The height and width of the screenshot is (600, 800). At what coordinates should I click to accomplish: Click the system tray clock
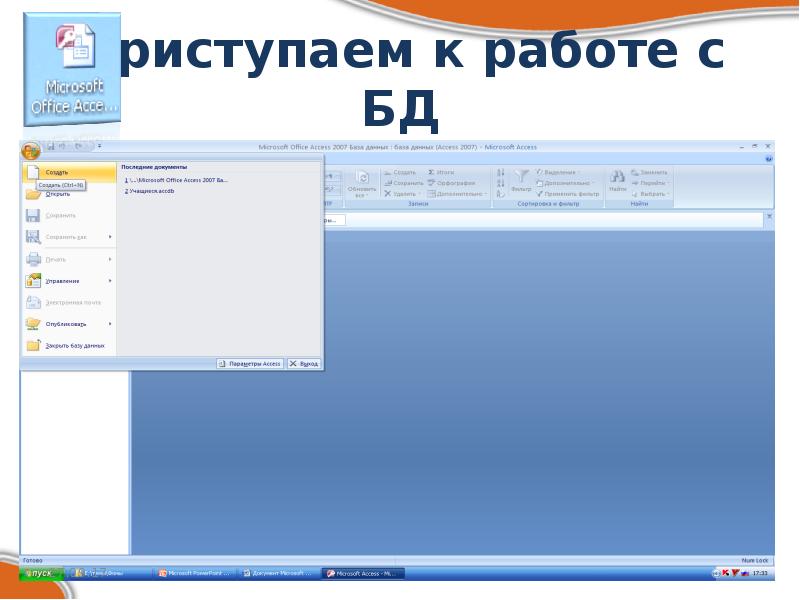pos(760,573)
